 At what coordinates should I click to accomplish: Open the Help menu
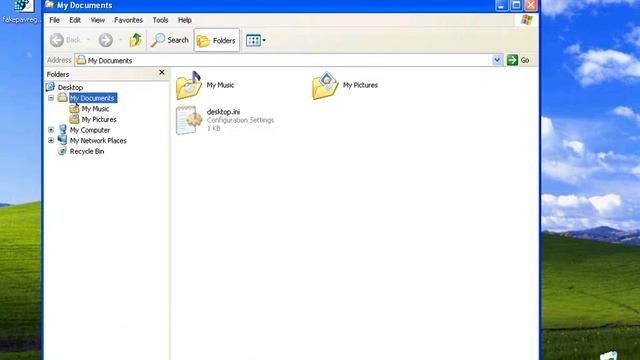184,20
